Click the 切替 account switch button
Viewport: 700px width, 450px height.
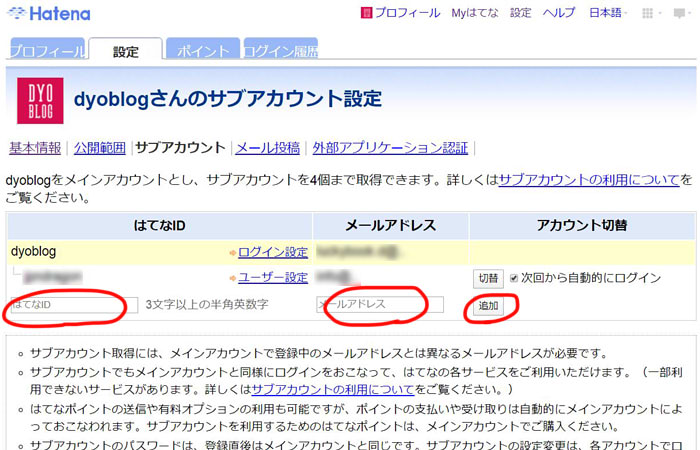[488, 279]
